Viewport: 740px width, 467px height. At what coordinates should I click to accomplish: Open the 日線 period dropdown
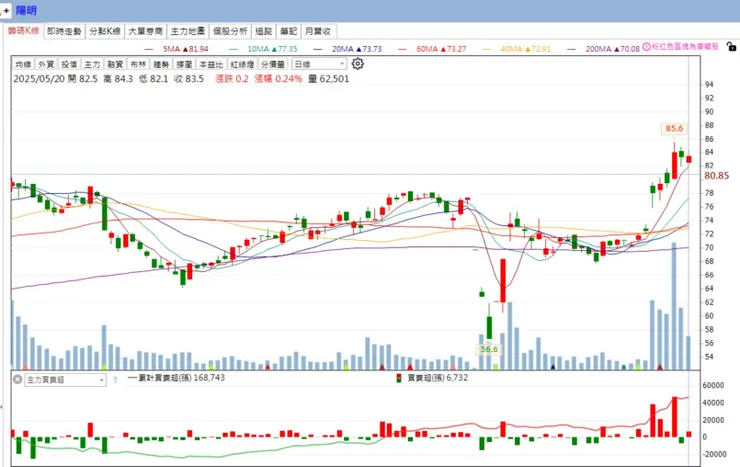[x=319, y=64]
